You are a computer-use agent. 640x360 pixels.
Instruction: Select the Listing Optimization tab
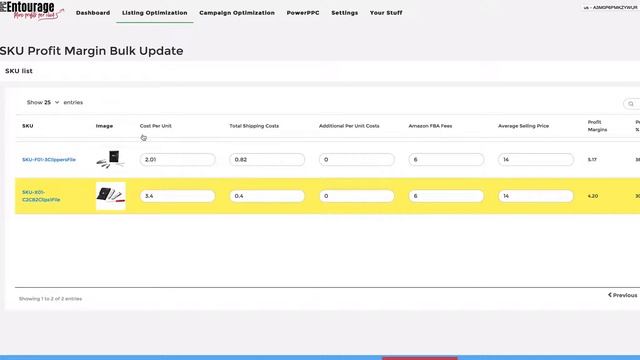(x=155, y=13)
